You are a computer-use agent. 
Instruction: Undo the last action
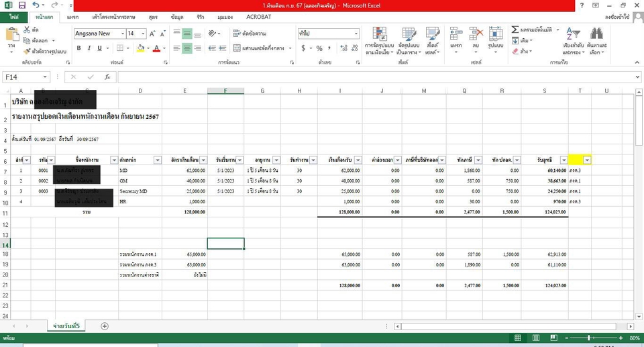pyautogui.click(x=36, y=5)
